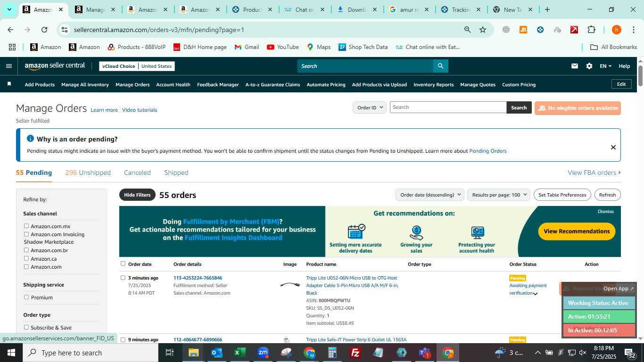The image size is (644, 362).
Task: Check Amazon.com Invoicing Shadow Marketplace filter
Action: [x=26, y=234]
